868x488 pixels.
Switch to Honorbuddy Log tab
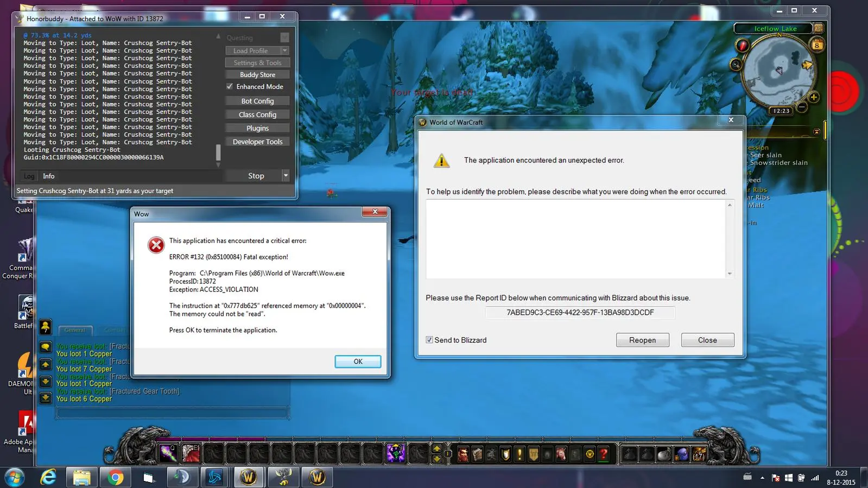tap(29, 176)
